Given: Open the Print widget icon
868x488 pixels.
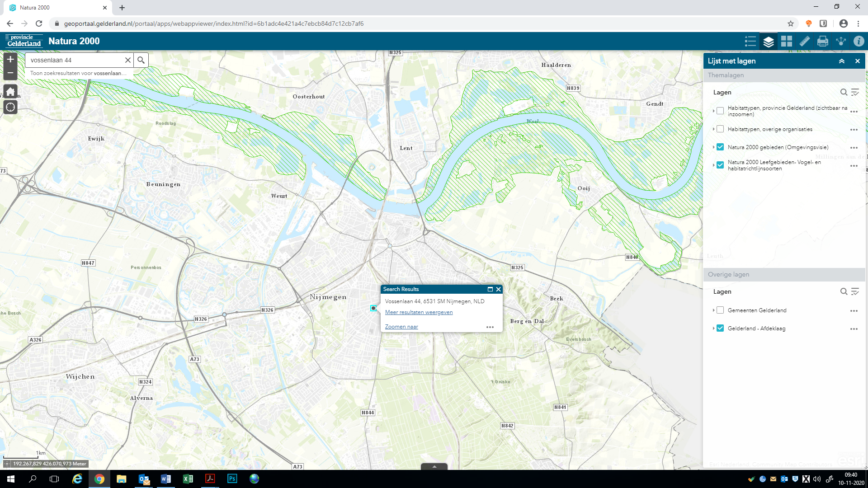Looking at the screenshot, I should pyautogui.click(x=823, y=42).
